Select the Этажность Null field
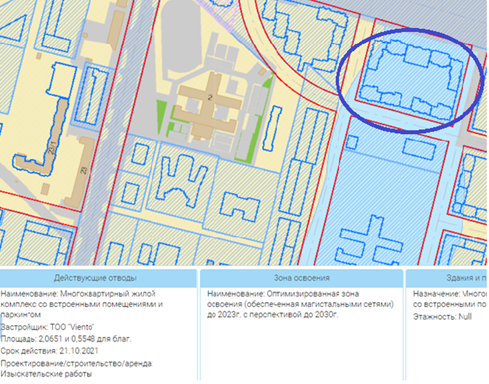 point(442,316)
